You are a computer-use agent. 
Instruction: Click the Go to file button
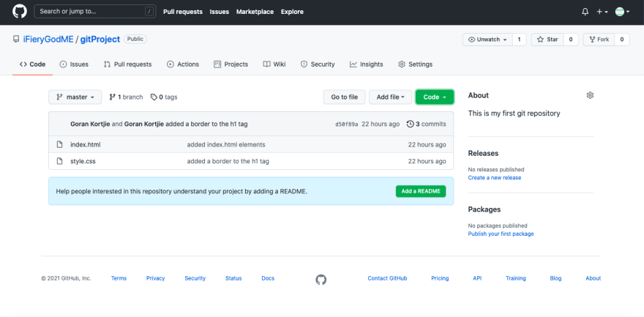345,97
